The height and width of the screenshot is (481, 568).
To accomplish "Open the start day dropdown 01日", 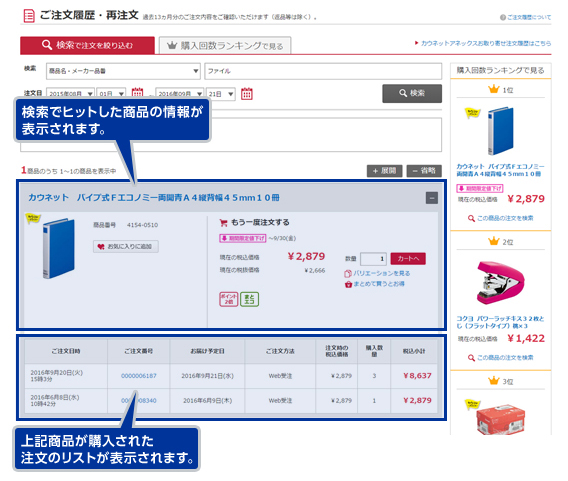I will click(x=111, y=93).
